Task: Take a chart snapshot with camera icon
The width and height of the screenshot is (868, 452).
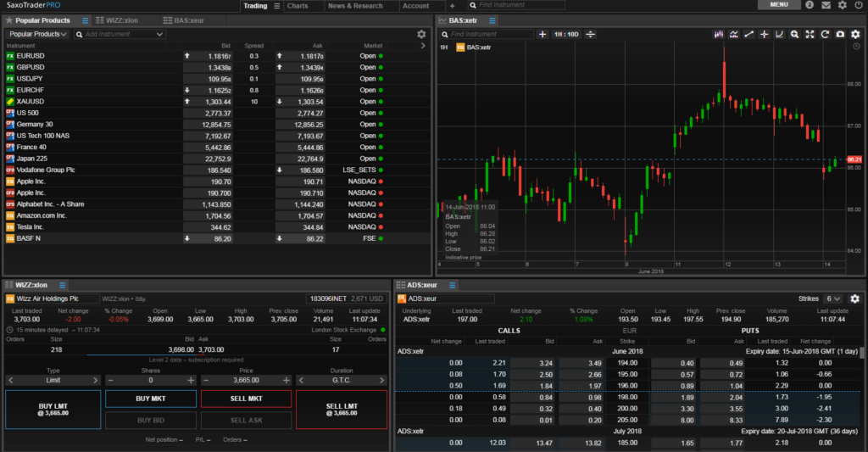Action: pyautogui.click(x=840, y=35)
